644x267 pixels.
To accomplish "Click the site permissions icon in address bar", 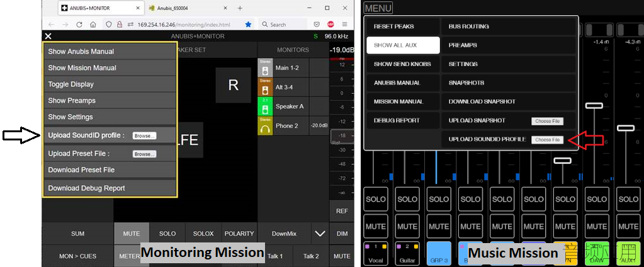I will pos(130,25).
